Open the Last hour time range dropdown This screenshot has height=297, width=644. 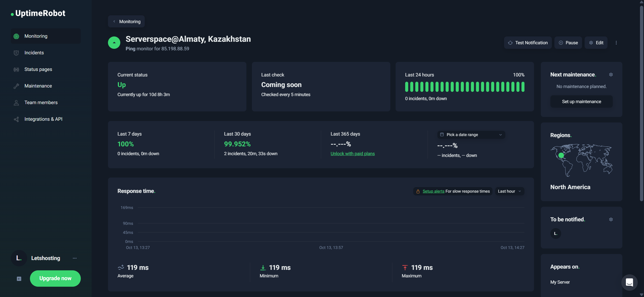click(510, 191)
